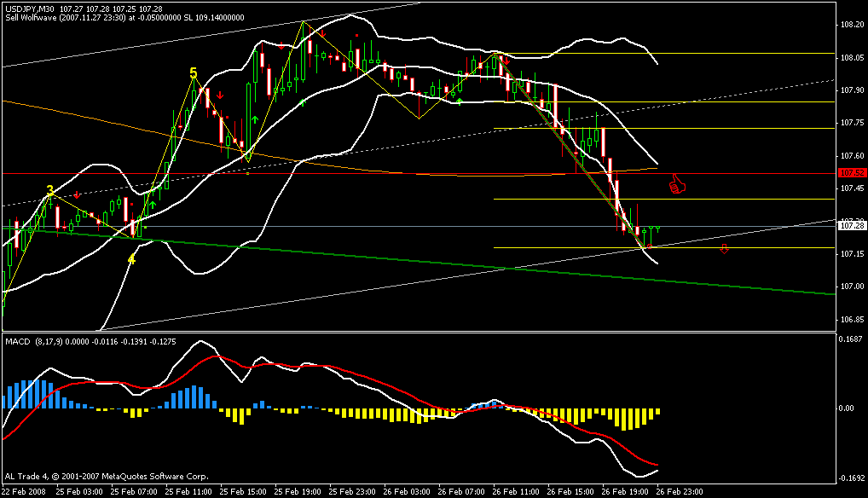Click the current price 107.28 label
The image size is (868, 498).
point(848,226)
